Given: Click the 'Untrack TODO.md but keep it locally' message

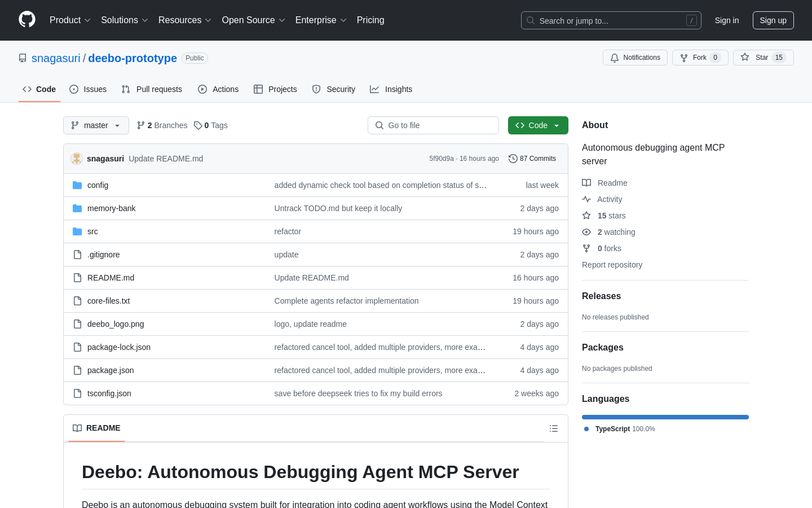Looking at the screenshot, I should 338,208.
